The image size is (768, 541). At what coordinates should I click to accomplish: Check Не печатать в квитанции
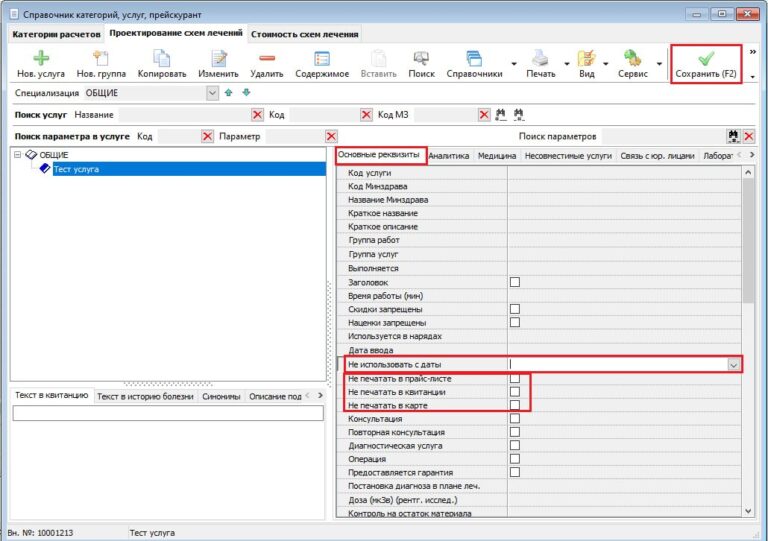(x=515, y=391)
